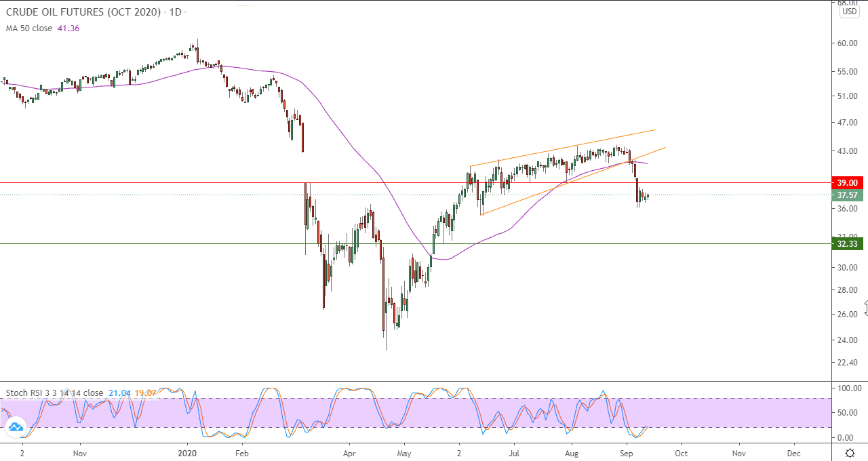Click the CRUDE OIL FUTURES (OCT 2020) title
Screen dimensions: 868x461
84,13
